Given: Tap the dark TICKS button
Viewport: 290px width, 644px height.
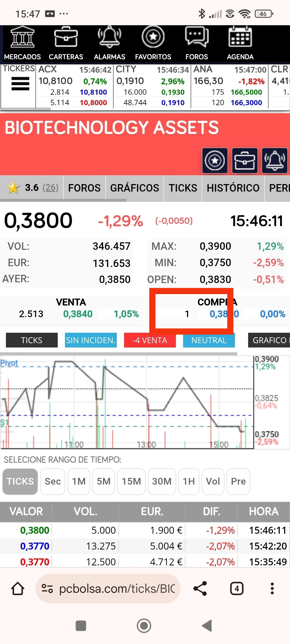Looking at the screenshot, I should tap(32, 340).
